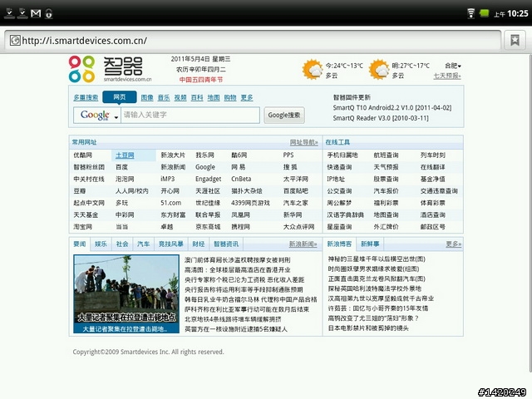
Task: Open the 更多 link in the blog panel
Action: tap(453, 244)
